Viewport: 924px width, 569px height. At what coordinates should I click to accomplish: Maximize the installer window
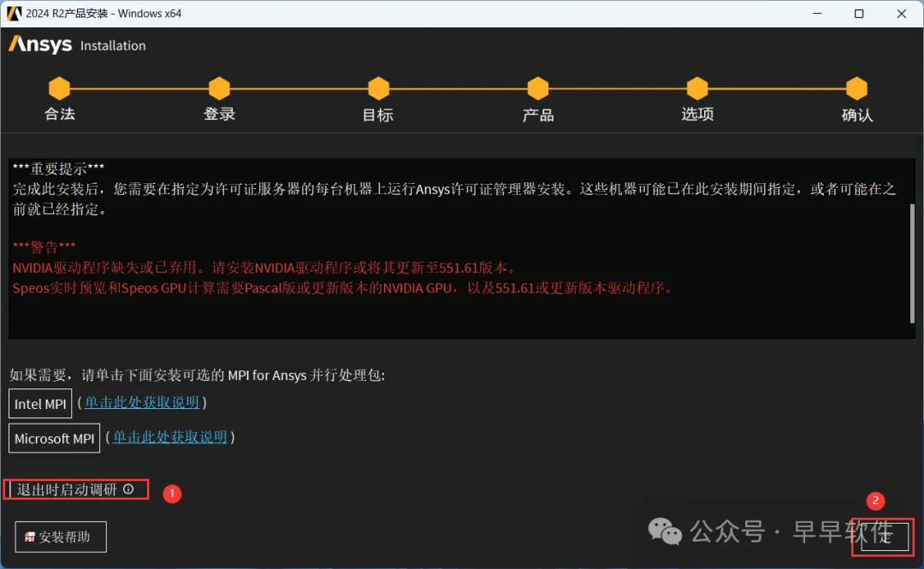[859, 14]
